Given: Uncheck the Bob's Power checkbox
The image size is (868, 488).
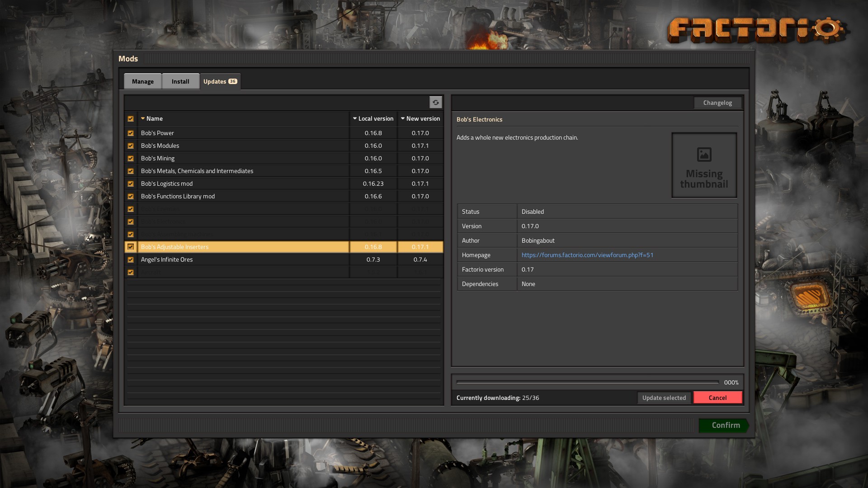Looking at the screenshot, I should point(131,133).
